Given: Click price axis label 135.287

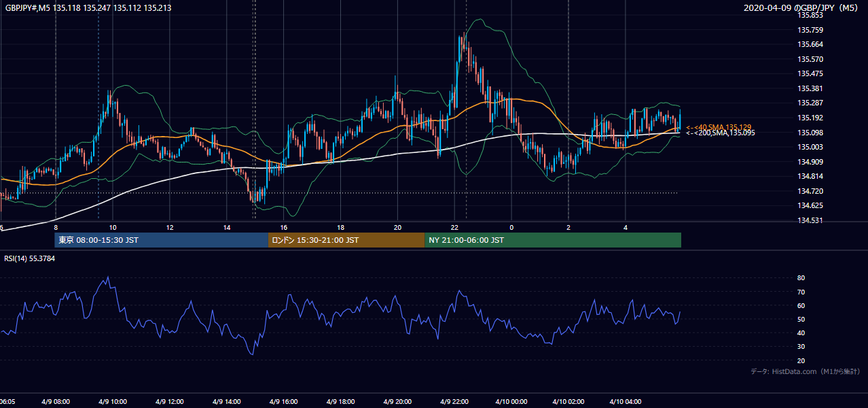Looking at the screenshot, I should [810, 103].
